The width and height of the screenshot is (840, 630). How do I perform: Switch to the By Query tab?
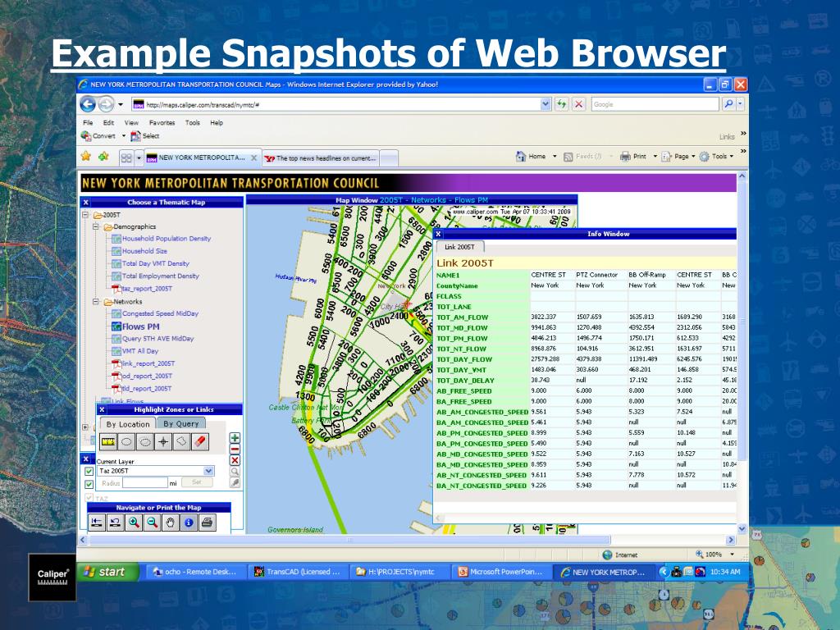pyautogui.click(x=181, y=424)
